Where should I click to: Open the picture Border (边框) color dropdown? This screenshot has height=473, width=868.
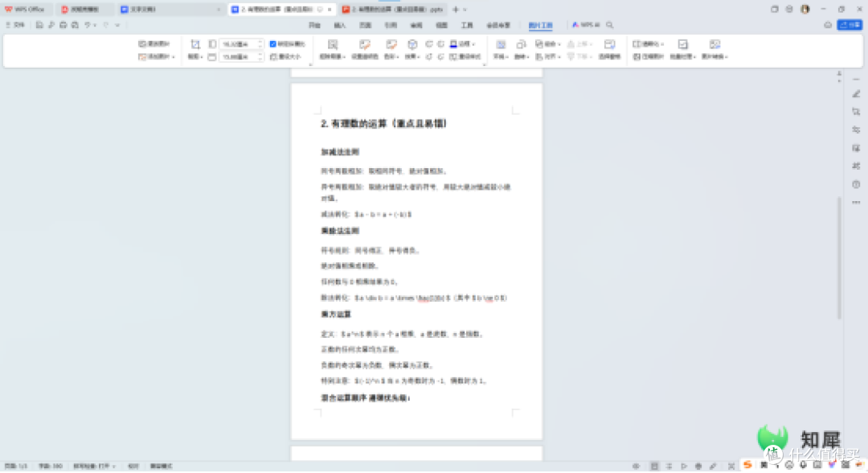click(463, 43)
